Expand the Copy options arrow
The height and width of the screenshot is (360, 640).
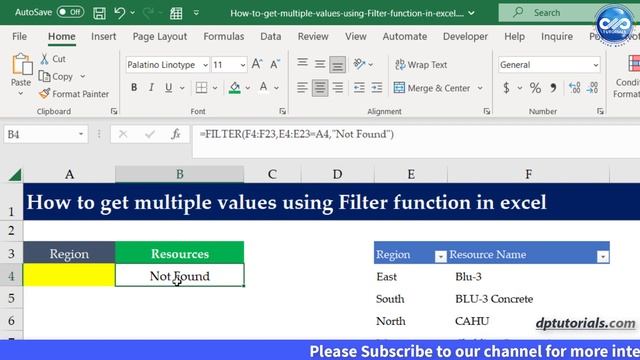pyautogui.click(x=83, y=76)
